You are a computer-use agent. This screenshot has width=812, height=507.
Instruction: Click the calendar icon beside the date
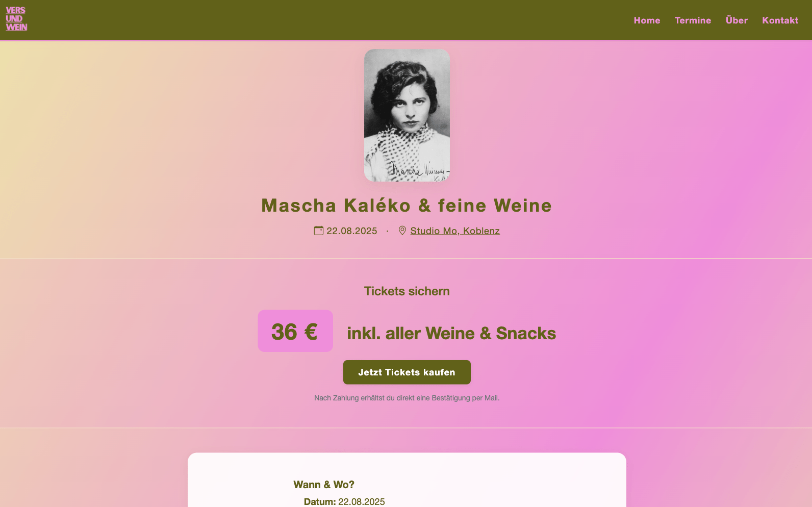(319, 231)
